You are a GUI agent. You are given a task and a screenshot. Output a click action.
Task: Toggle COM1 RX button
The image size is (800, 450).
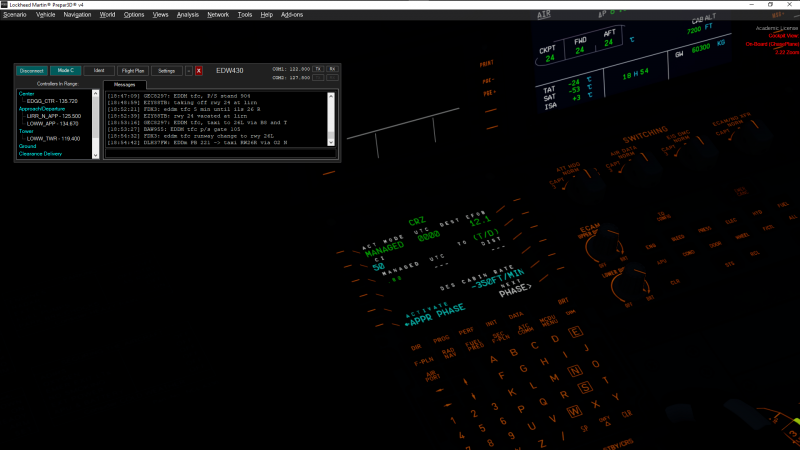click(332, 69)
